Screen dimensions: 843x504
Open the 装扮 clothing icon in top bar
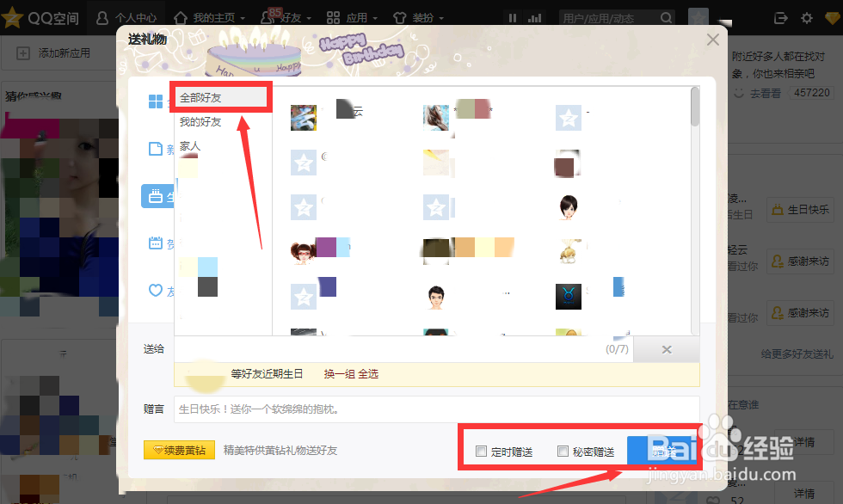tap(399, 15)
